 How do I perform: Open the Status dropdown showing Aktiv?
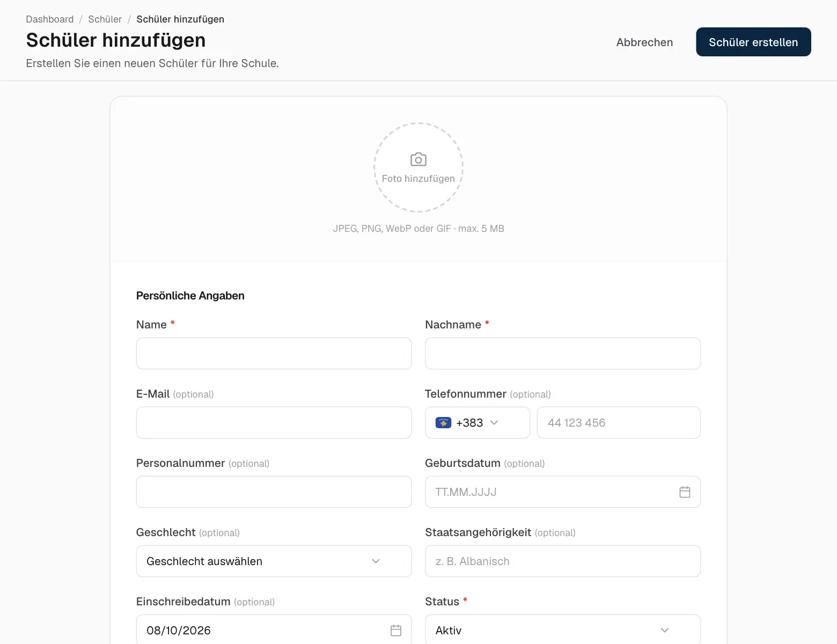(563, 630)
